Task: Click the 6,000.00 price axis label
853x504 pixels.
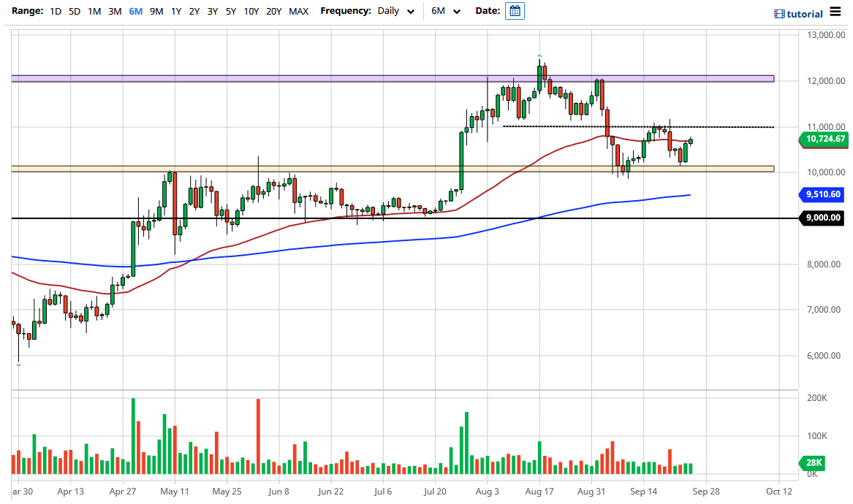Action: (x=824, y=356)
